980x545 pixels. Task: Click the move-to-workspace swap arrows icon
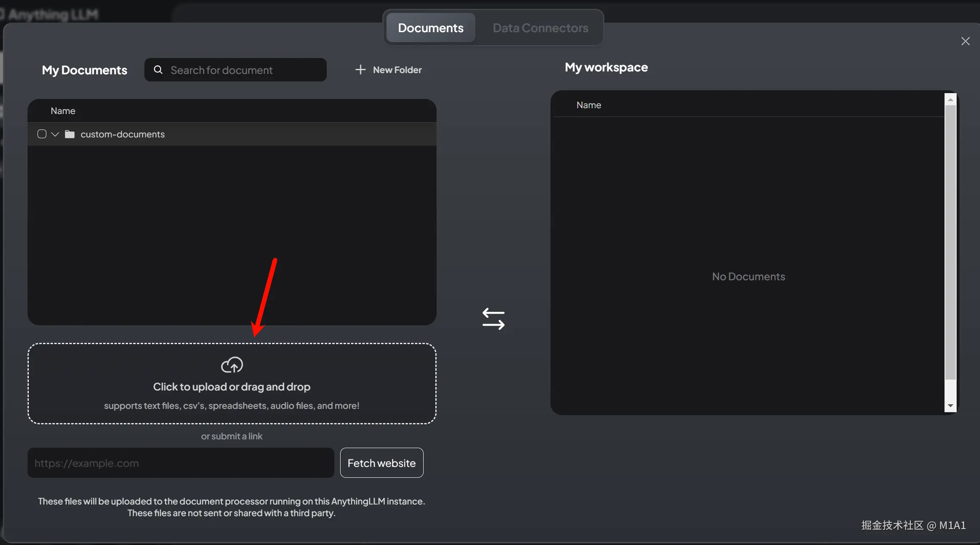click(493, 319)
